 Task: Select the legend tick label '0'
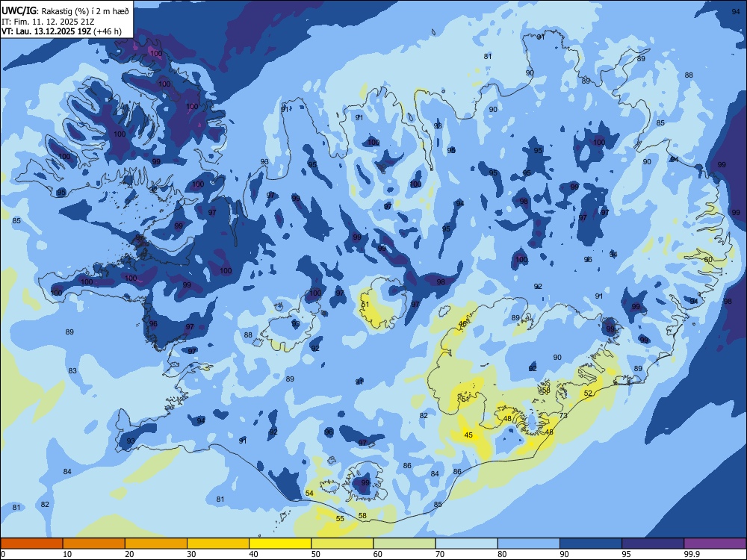pyautogui.click(x=3, y=554)
